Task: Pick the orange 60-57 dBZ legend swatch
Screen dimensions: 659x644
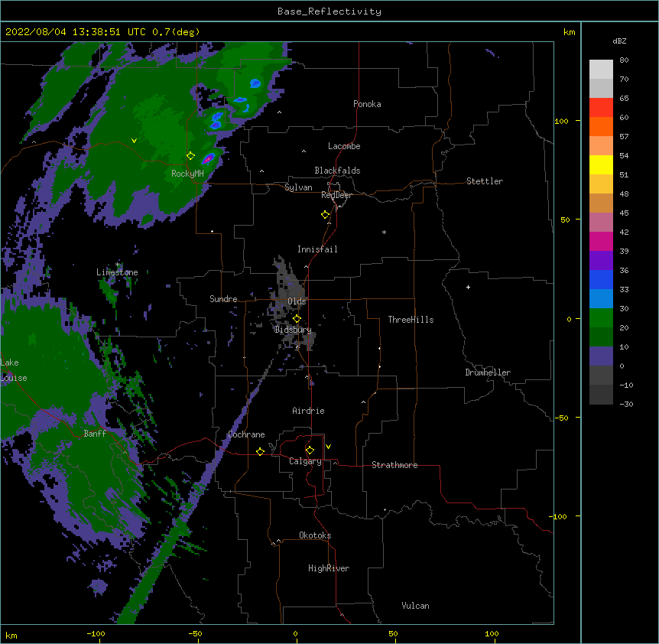Action: 601,126
